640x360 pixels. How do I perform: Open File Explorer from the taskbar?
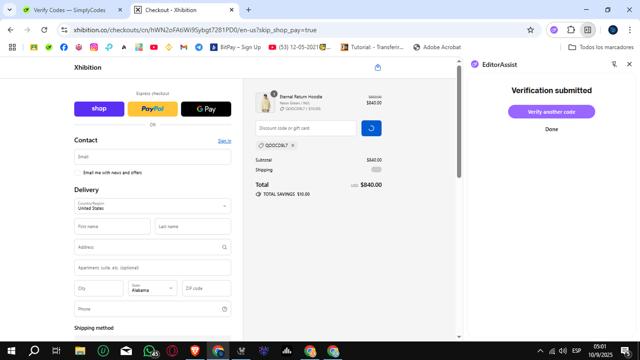coord(80,351)
